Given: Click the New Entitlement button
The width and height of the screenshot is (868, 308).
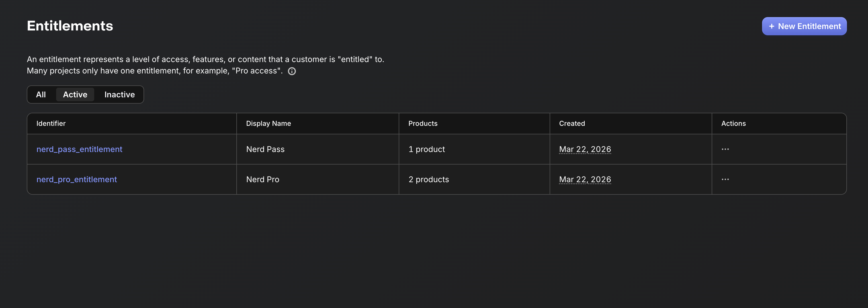Looking at the screenshot, I should 804,26.
